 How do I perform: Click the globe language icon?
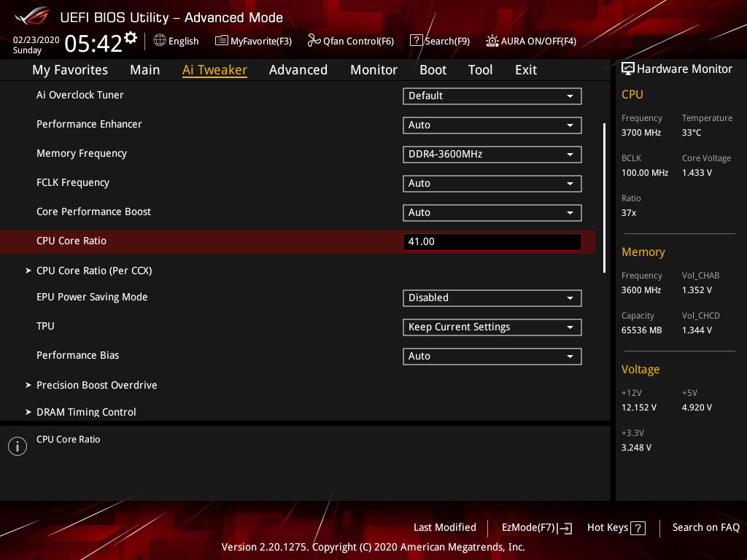click(x=160, y=41)
